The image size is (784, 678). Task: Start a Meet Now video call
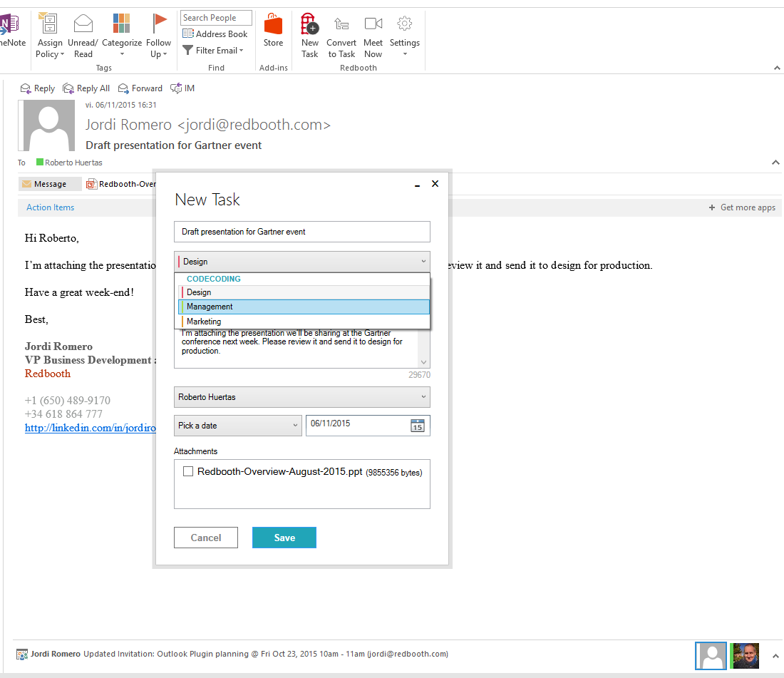point(373,26)
